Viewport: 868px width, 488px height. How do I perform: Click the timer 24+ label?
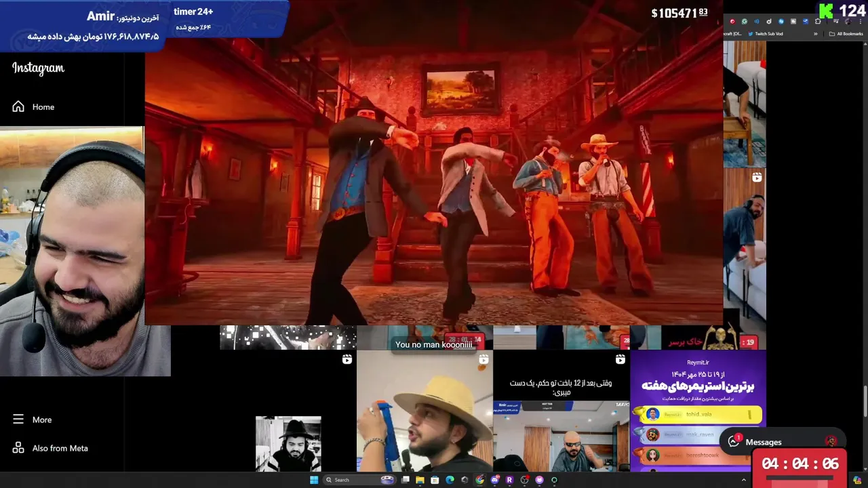point(193,12)
